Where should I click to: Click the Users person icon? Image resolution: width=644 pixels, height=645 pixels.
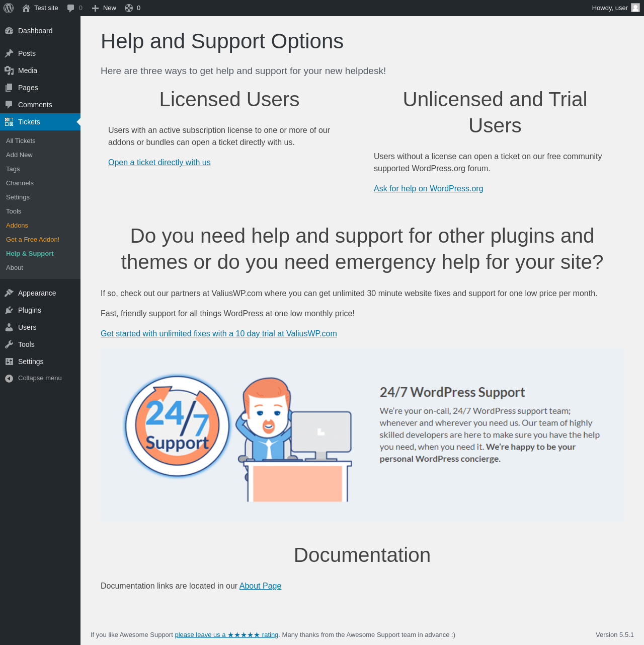(9, 327)
